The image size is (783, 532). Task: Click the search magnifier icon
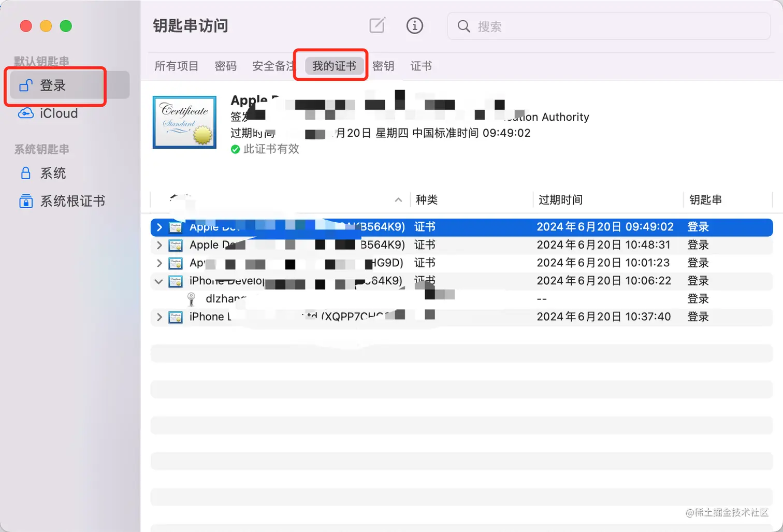tap(463, 26)
